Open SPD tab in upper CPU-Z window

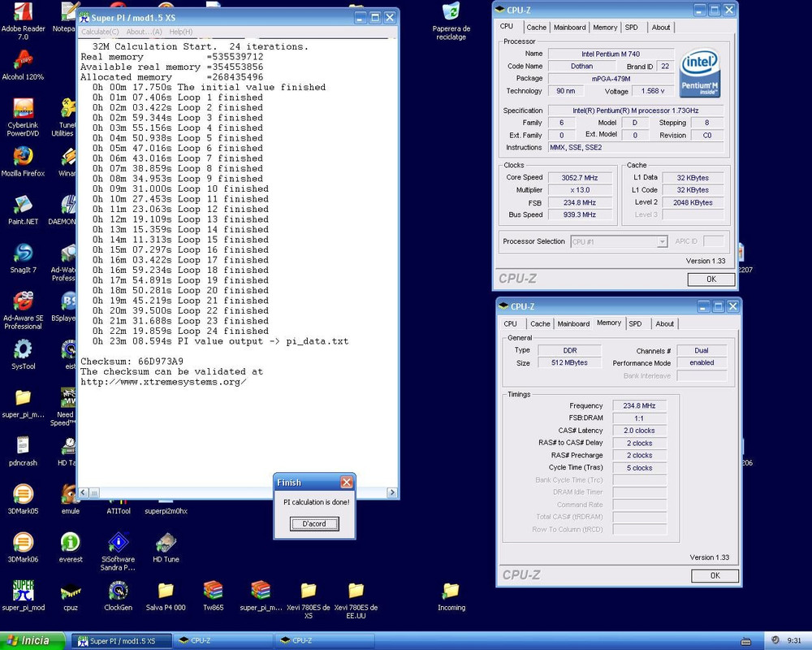(x=631, y=28)
